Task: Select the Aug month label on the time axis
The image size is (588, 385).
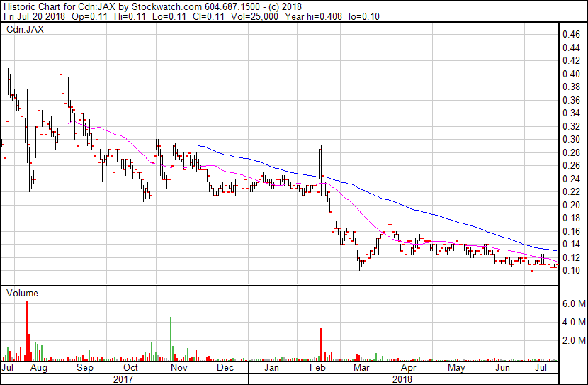Action: pyautogui.click(x=39, y=369)
